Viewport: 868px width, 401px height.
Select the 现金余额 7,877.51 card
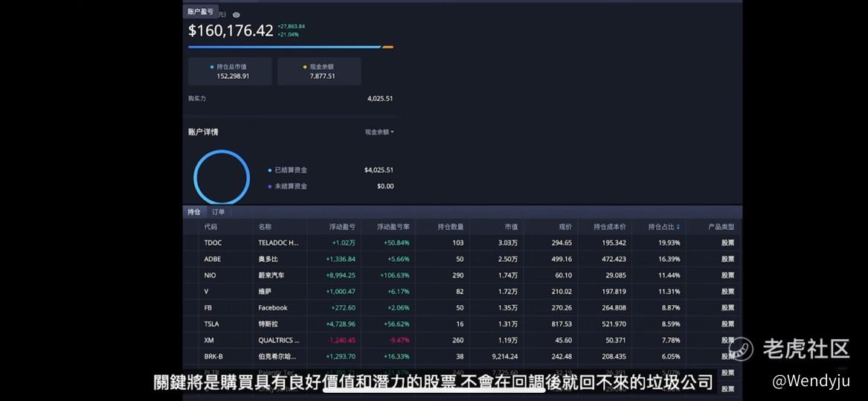319,71
